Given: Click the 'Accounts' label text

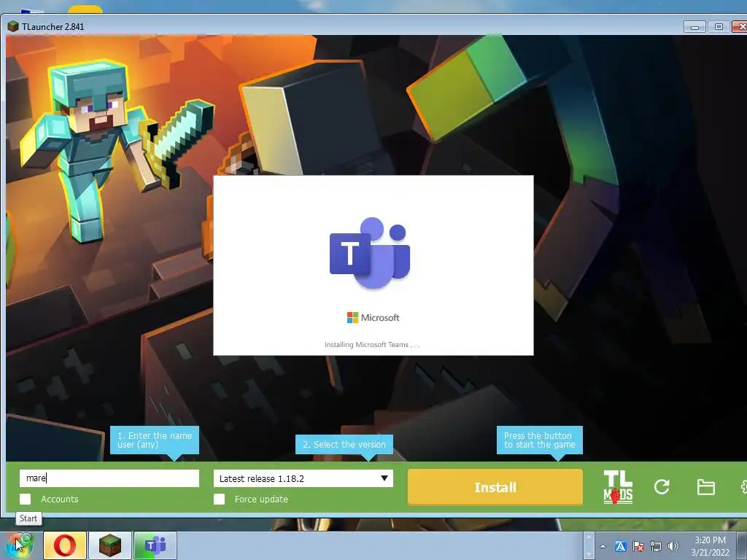Looking at the screenshot, I should click(x=60, y=499).
